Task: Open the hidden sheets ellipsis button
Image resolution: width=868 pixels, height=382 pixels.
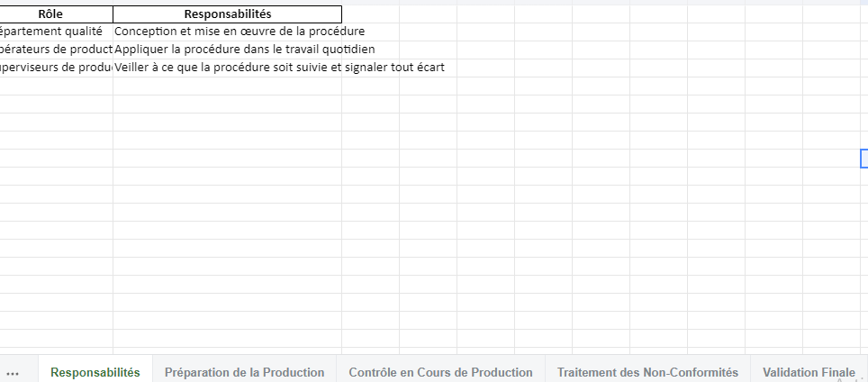Action: click(13, 372)
